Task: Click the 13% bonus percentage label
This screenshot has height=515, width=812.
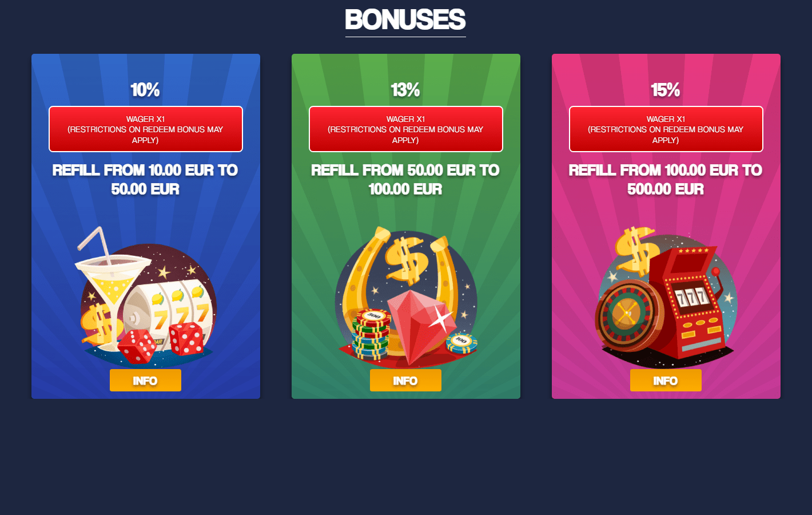Action: click(405, 90)
